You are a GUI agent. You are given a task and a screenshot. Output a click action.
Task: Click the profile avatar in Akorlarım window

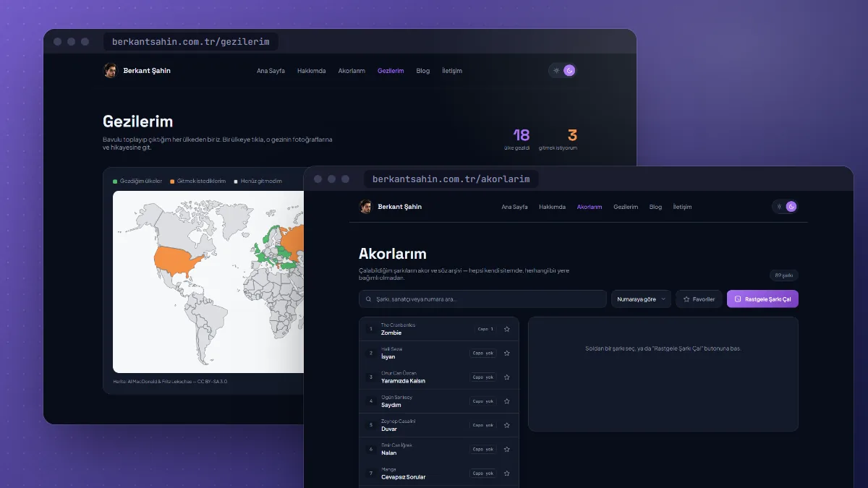click(366, 207)
